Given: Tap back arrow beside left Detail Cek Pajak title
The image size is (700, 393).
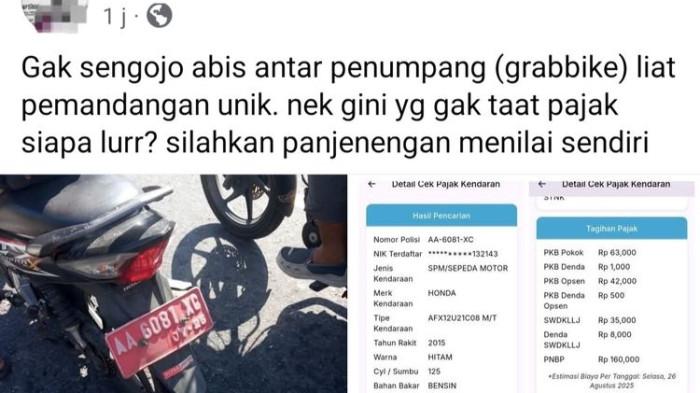Looking at the screenshot, I should tap(371, 184).
